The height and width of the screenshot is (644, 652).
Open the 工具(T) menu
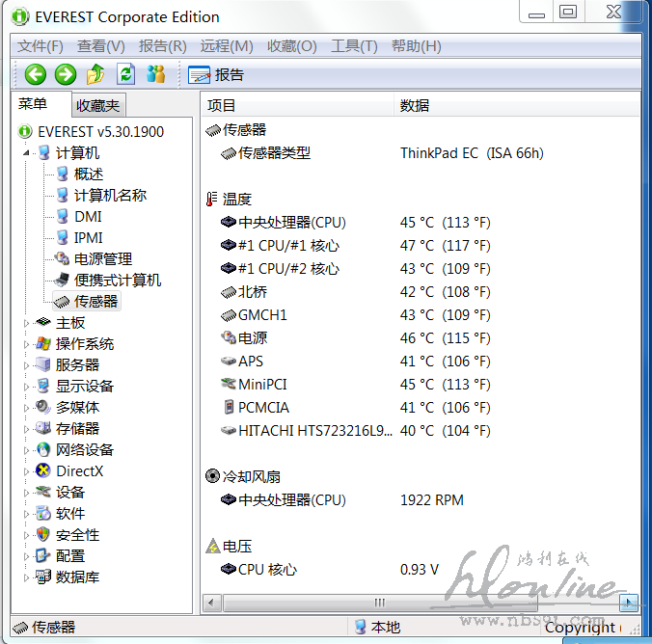[x=354, y=45]
